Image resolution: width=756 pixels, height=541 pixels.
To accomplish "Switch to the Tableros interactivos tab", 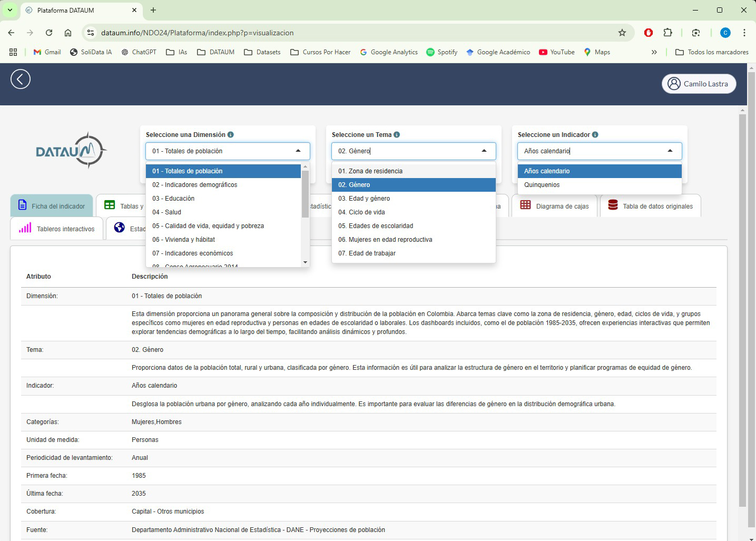I will coord(57,229).
